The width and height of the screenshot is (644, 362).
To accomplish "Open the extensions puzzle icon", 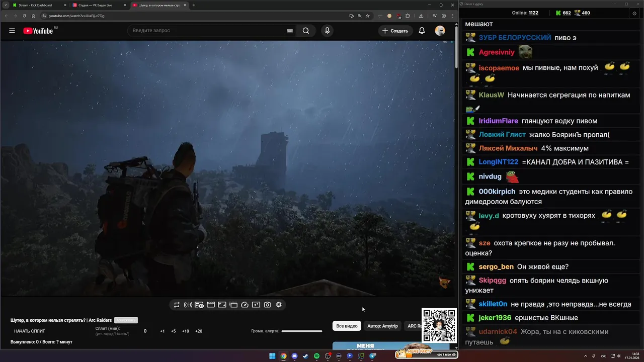I will [408, 16].
